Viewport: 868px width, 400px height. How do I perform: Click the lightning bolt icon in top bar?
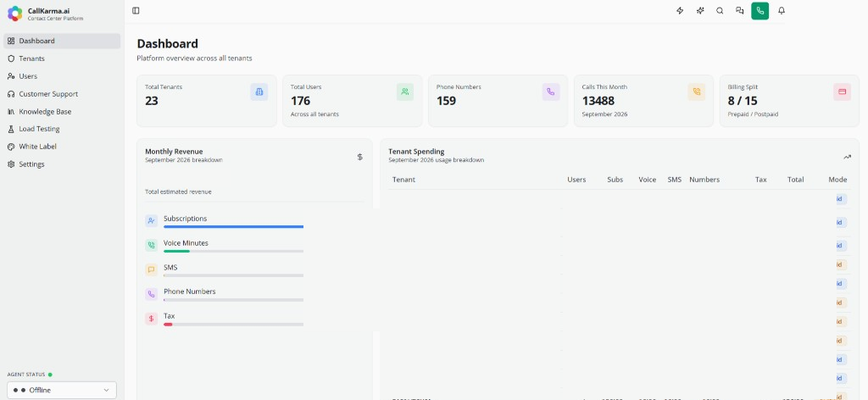[x=680, y=10]
